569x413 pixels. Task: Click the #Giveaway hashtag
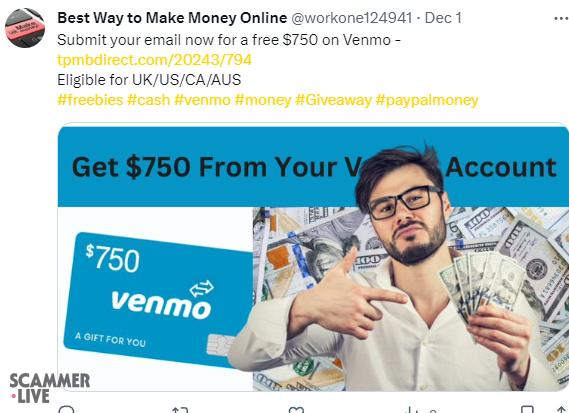tap(333, 100)
